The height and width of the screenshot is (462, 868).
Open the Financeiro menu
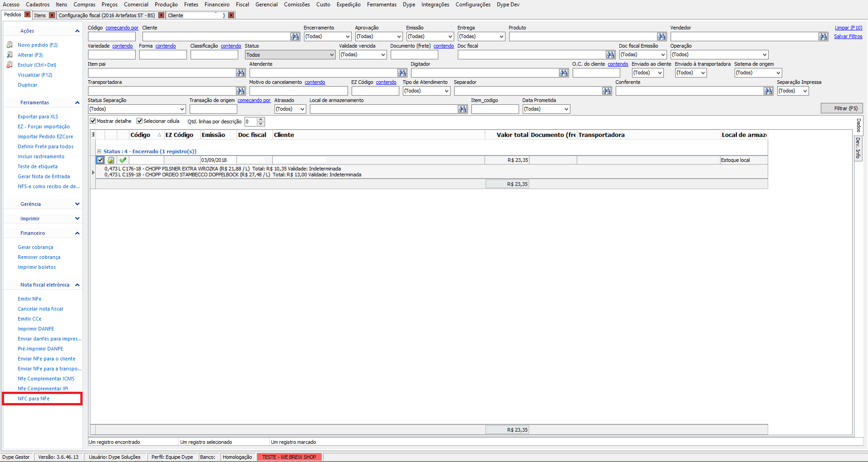[x=217, y=5]
